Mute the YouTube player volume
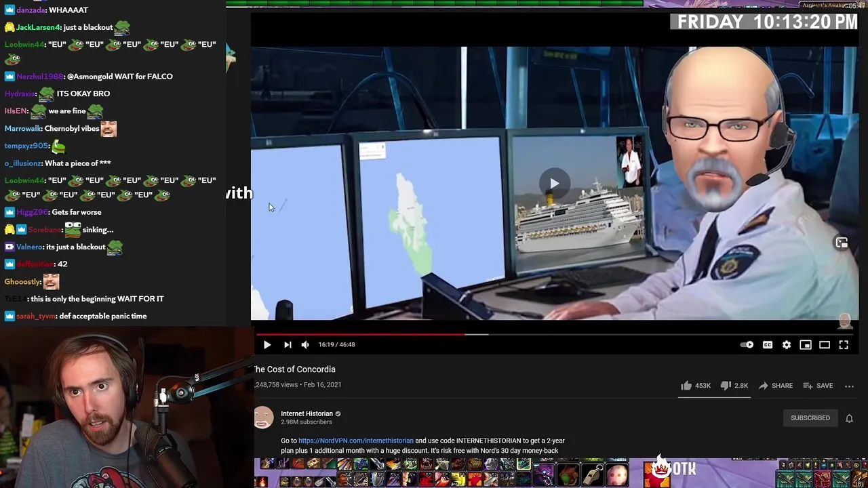The image size is (868, 488). point(305,344)
